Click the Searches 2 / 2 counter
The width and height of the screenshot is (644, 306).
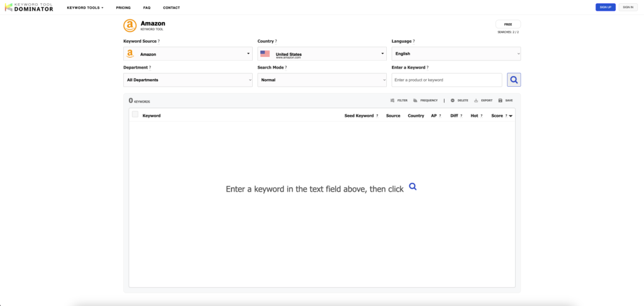(x=508, y=32)
